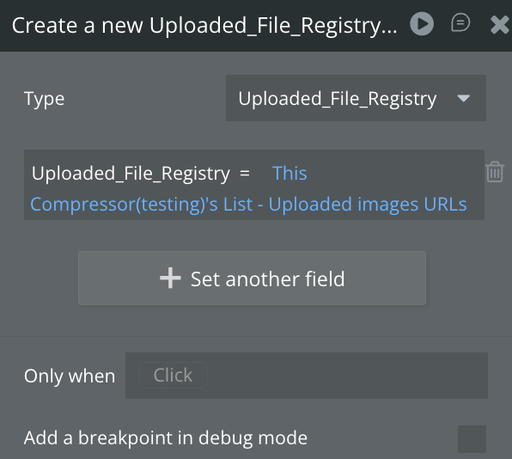Click the equals sign in the field row
The width and height of the screenshot is (512, 459).
tap(245, 173)
